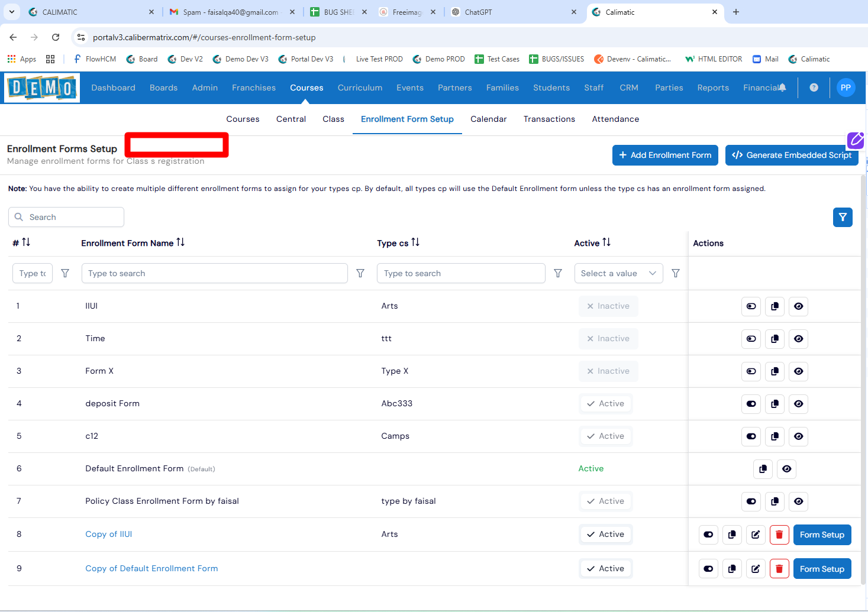
Task: Click Generate Embedded Script button
Action: 792,155
